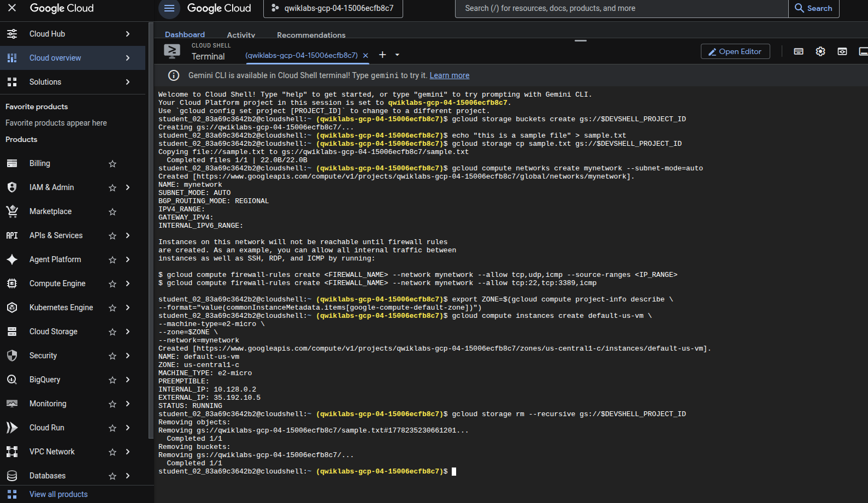Star BigQuery as favorite
868x503 pixels.
[x=113, y=380]
